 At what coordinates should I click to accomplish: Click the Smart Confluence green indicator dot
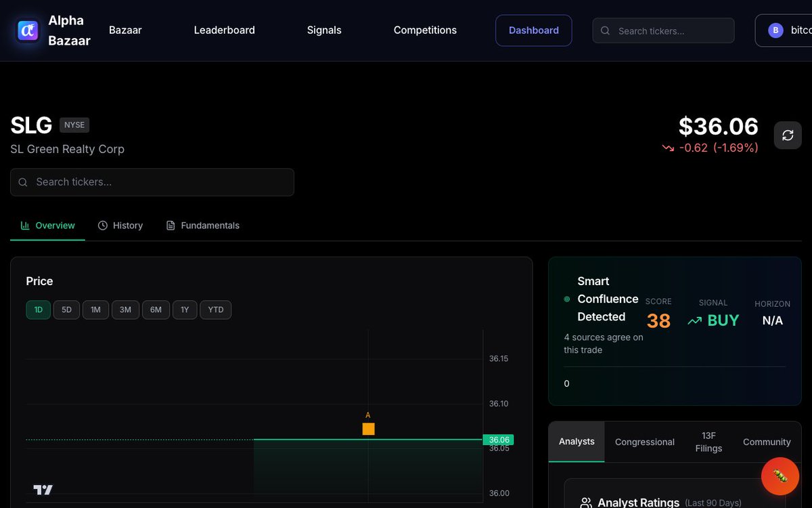coord(566,300)
